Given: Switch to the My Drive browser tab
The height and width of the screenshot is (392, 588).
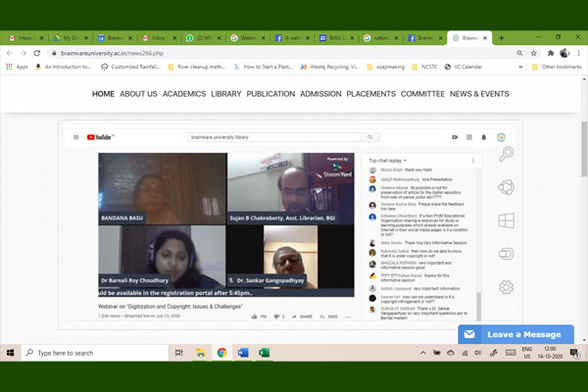Looking at the screenshot, I should pyautogui.click(x=71, y=38).
